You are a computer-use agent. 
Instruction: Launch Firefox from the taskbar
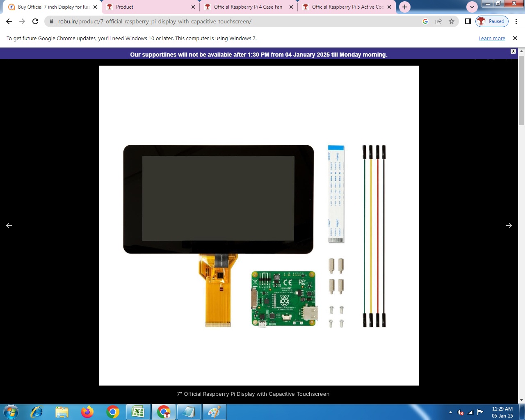pyautogui.click(x=87, y=412)
